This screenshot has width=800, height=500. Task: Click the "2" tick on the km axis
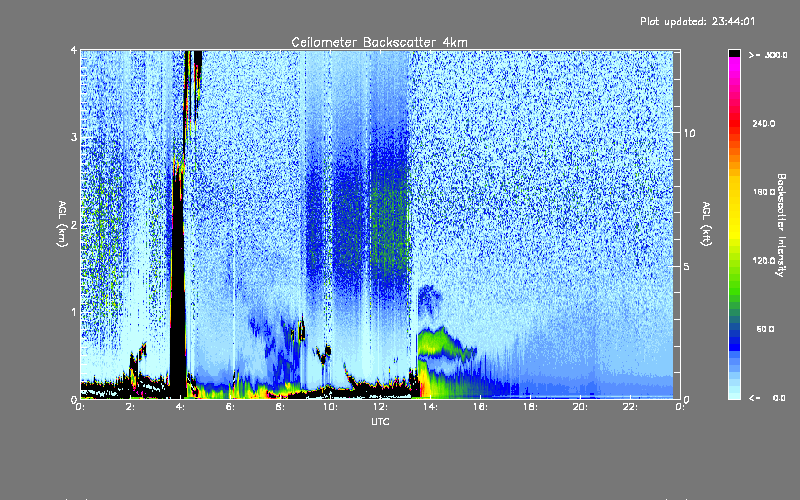(x=74, y=225)
